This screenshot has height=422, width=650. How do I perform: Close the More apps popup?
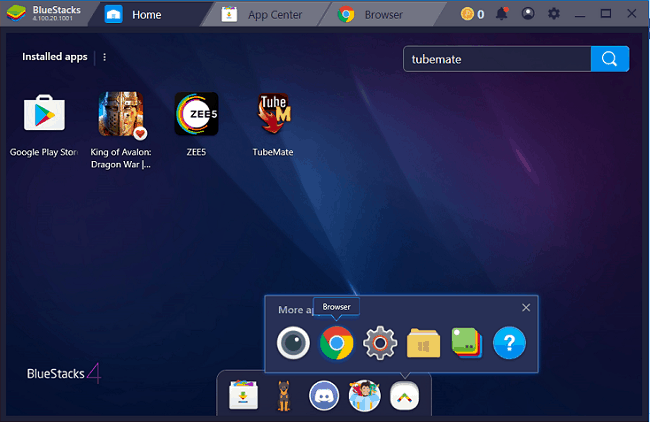coord(526,308)
